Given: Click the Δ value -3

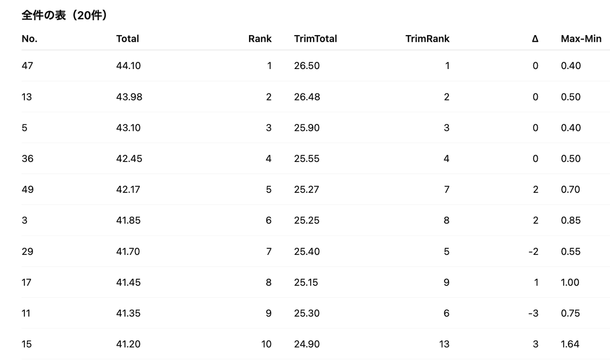Looking at the screenshot, I should [x=533, y=314].
